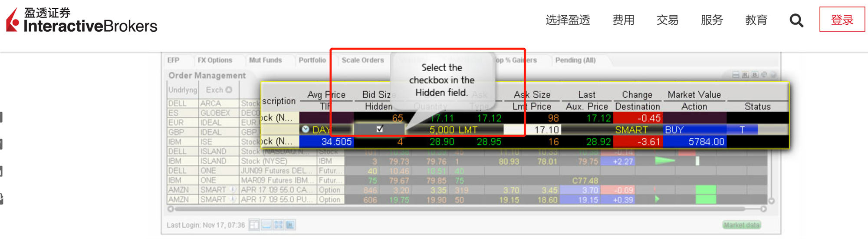This screenshot has width=868, height=239.
Task: Open the 交易 menu
Action: coord(667,20)
